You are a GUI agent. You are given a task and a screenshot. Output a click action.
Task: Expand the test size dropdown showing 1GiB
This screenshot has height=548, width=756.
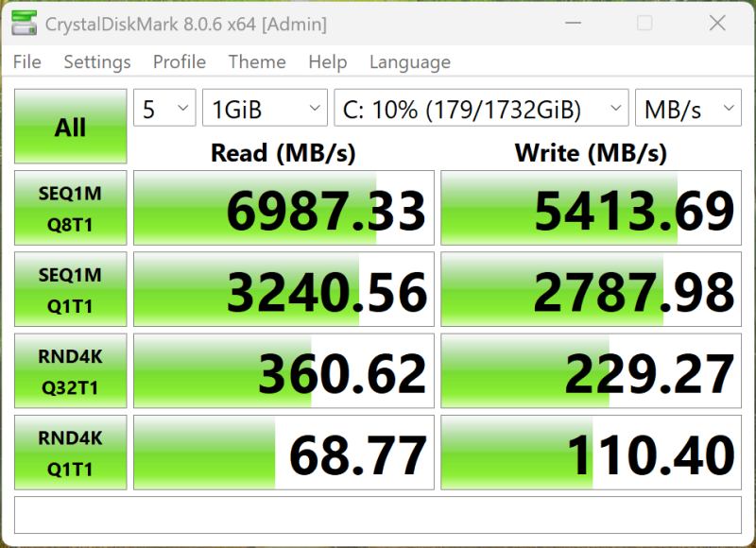[265, 108]
